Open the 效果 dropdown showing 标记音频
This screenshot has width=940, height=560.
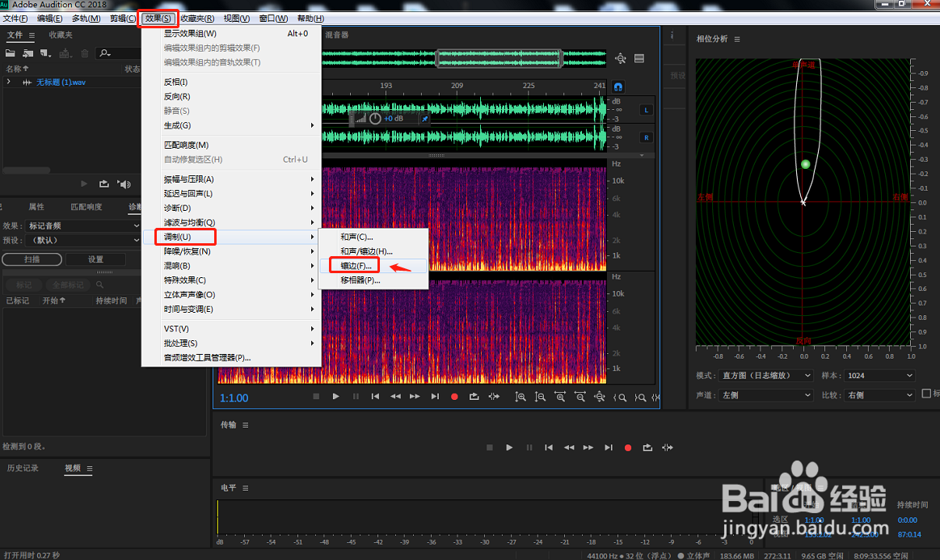(83, 225)
